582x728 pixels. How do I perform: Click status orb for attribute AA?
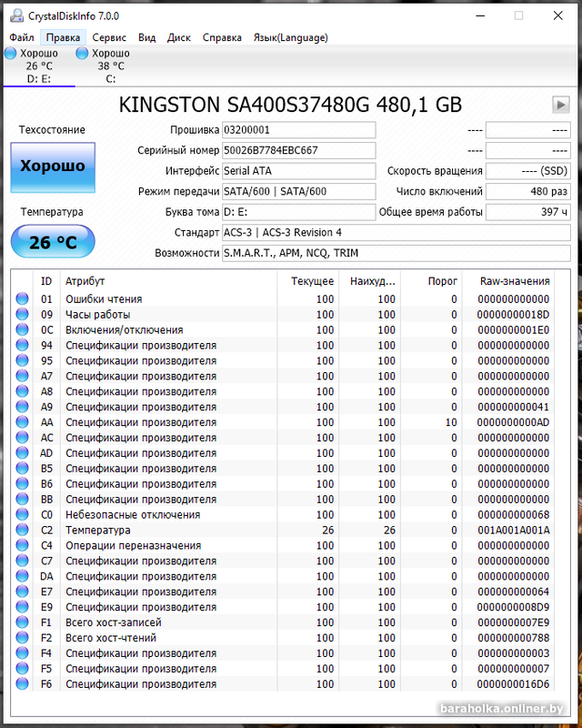click(22, 421)
